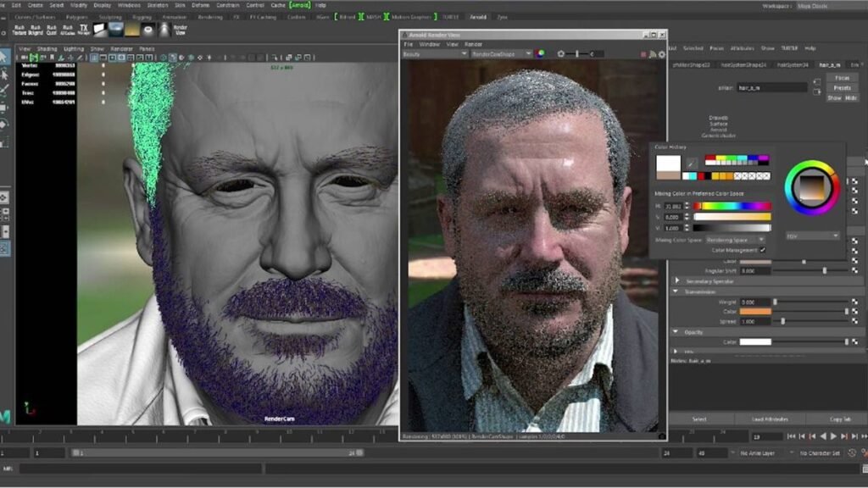This screenshot has width=868, height=488.
Task: Open the Rendering Space mixing color dropdown
Action: (736, 240)
